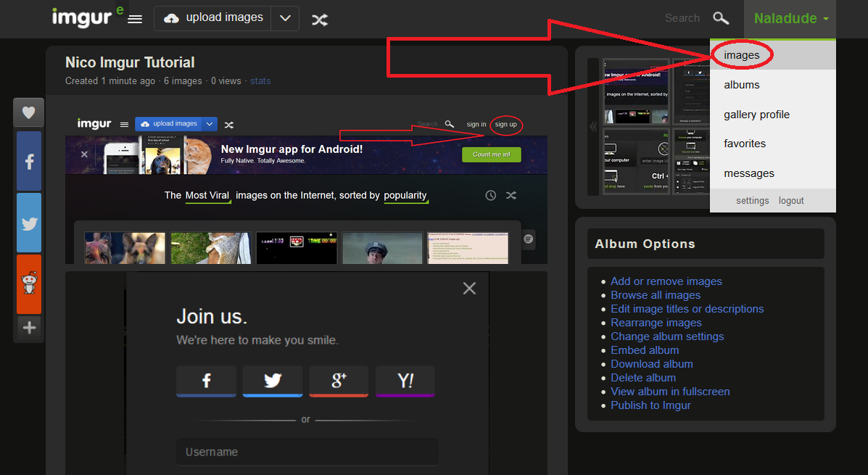Open the German shepherd gallery thumbnail
This screenshot has height=475, width=868.
[x=125, y=248]
